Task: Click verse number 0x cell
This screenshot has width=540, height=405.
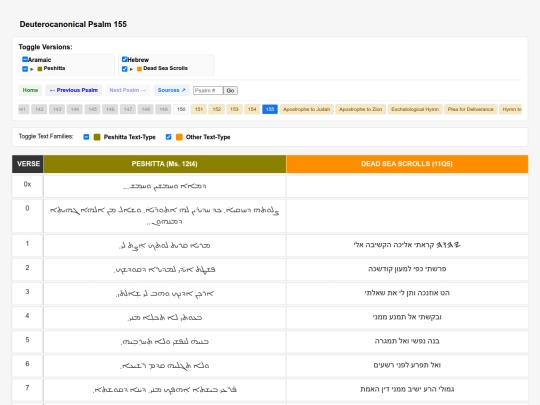Action: point(28,186)
